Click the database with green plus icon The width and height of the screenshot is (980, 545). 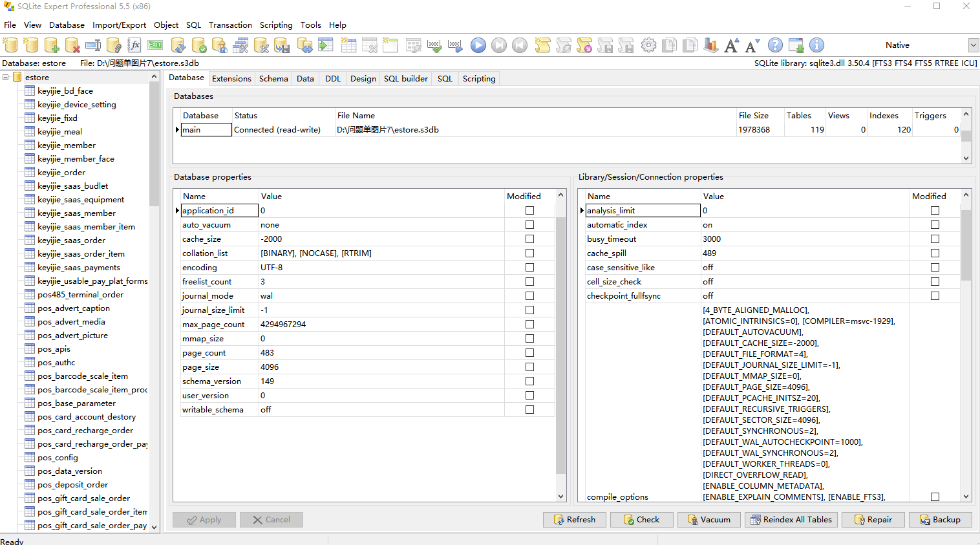(x=52, y=45)
